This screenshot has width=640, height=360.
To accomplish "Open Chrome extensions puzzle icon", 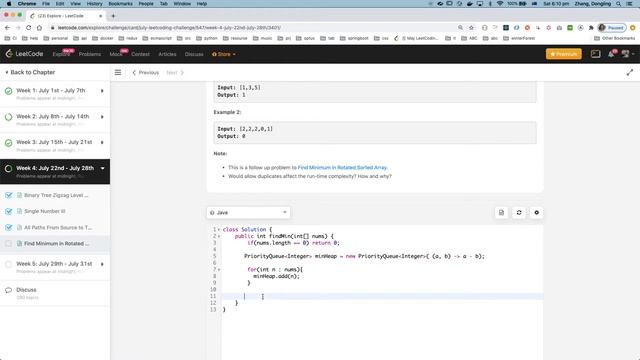I will point(591,28).
